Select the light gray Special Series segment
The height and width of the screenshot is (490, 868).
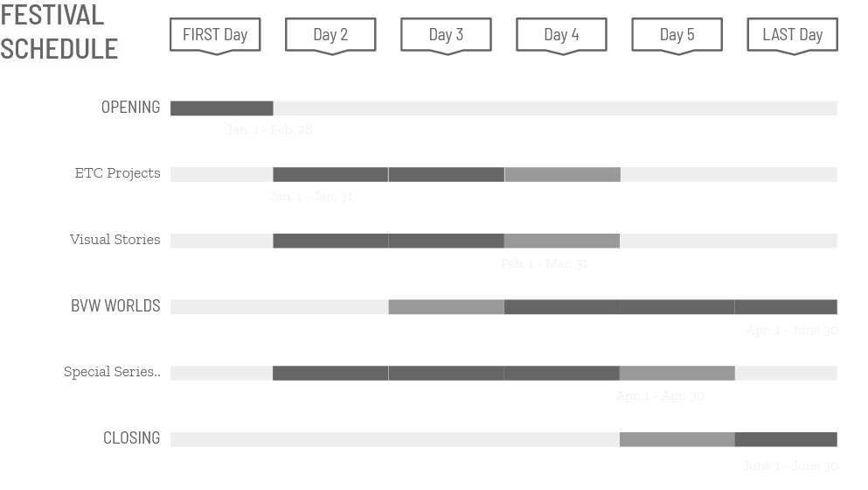tap(677, 373)
